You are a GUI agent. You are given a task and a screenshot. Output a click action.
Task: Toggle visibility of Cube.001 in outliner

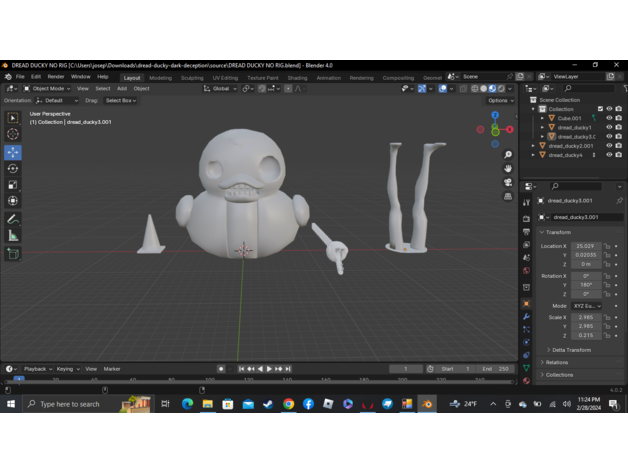click(609, 118)
